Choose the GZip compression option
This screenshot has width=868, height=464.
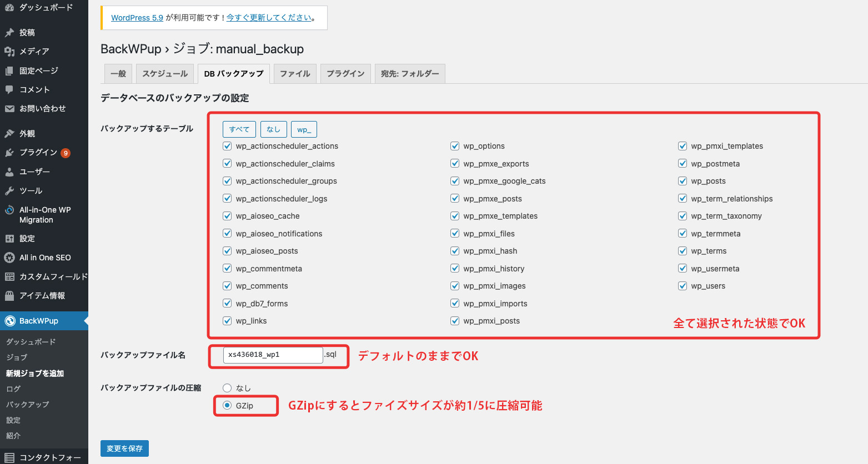[x=227, y=405]
